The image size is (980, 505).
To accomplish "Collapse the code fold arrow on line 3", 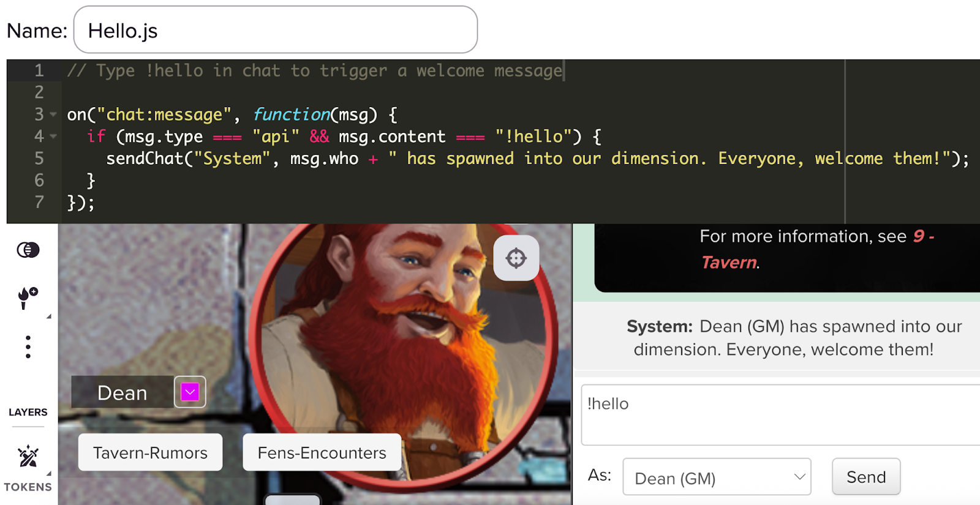I will pos(53,115).
